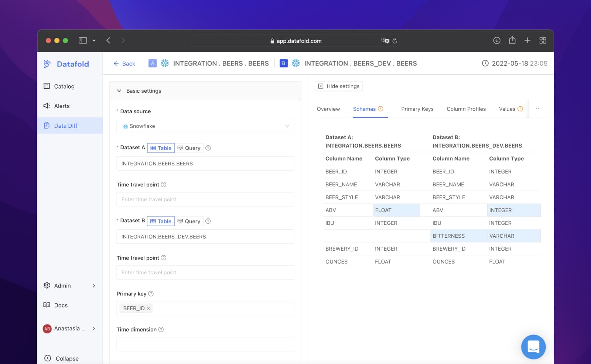This screenshot has height=364, width=591.
Task: Click Hide settings button
Action: point(339,86)
